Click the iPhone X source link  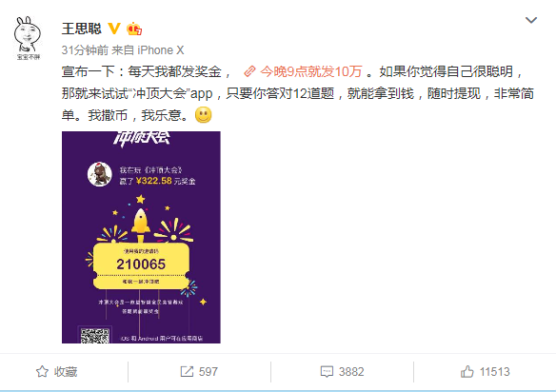click(161, 50)
